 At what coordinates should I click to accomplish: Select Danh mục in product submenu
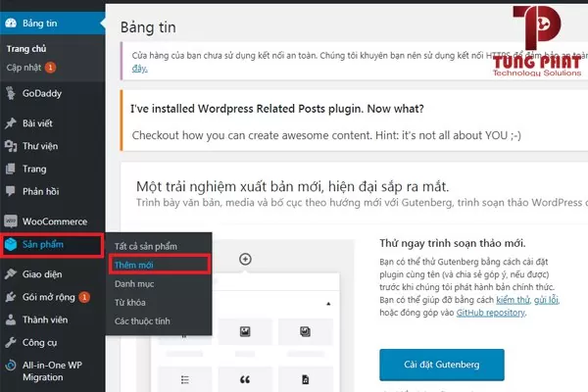tap(134, 284)
